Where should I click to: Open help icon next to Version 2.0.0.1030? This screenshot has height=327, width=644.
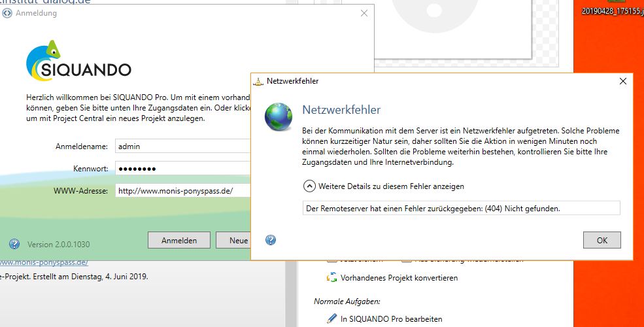[14, 244]
